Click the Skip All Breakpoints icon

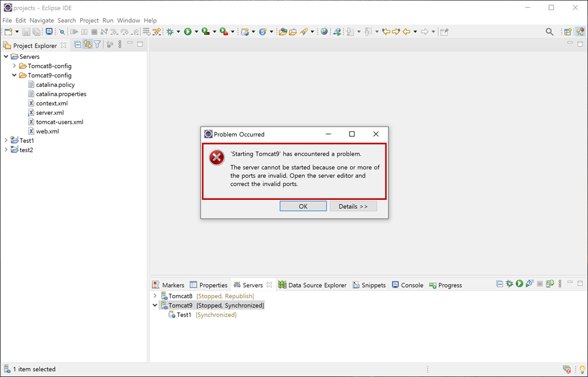pos(62,32)
